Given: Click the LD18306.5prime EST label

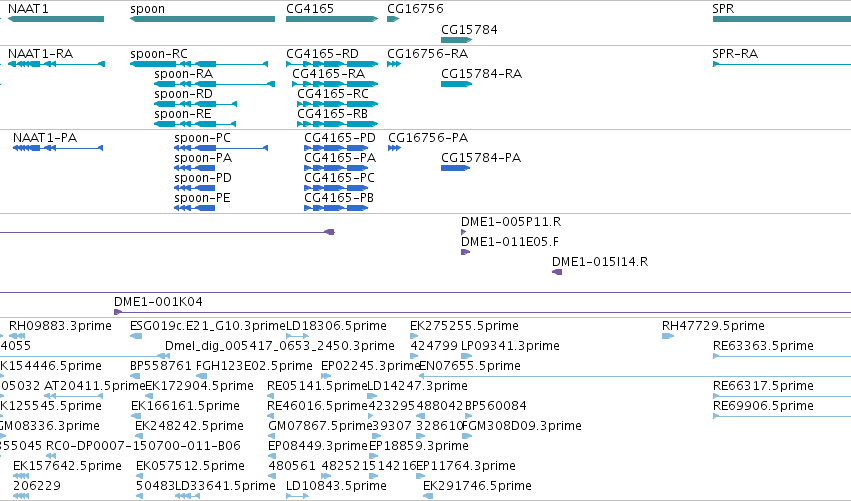Looking at the screenshot, I should (336, 326).
